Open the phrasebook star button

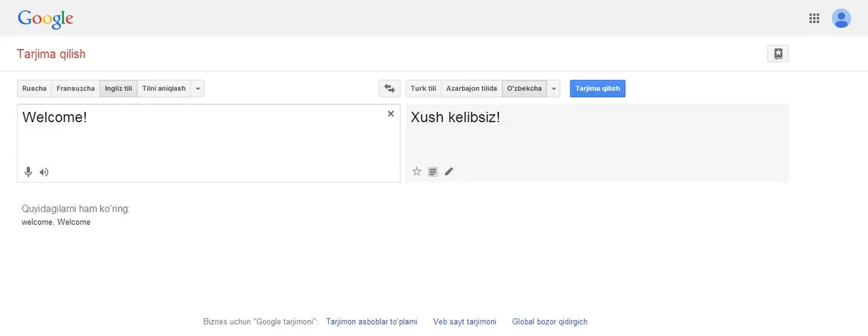778,54
